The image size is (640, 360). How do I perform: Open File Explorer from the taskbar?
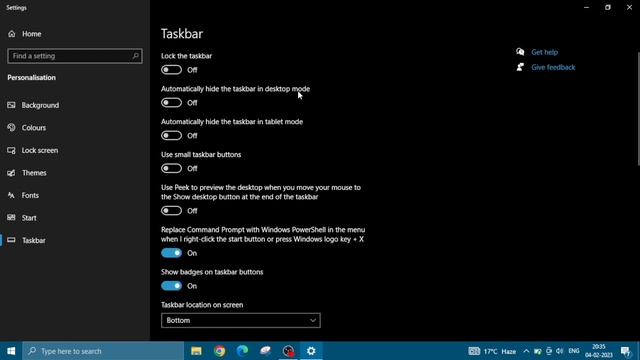(x=196, y=351)
